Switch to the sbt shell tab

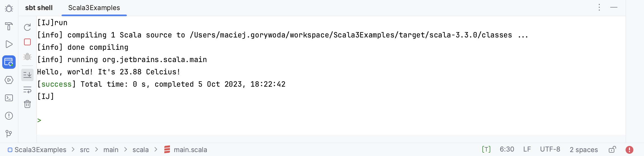pyautogui.click(x=39, y=8)
